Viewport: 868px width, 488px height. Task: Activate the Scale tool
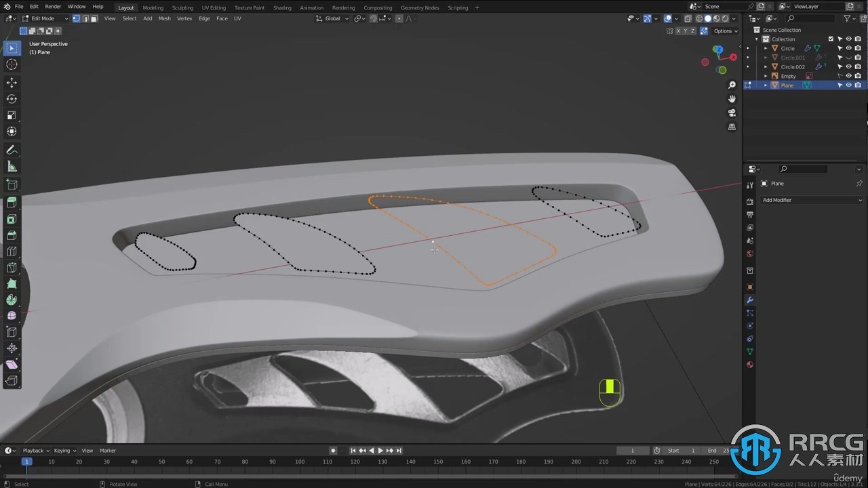tap(12, 115)
